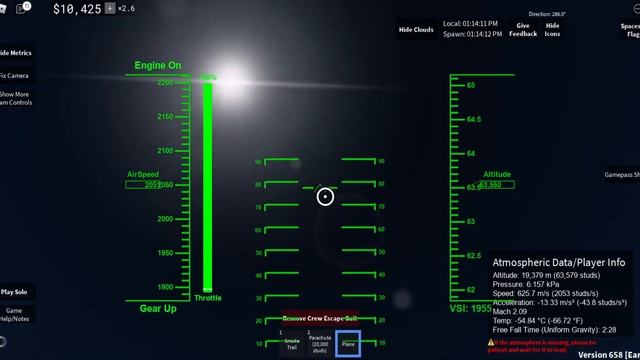The image size is (640, 360).
Task: Click the $10,425 money display
Action: click(77, 9)
